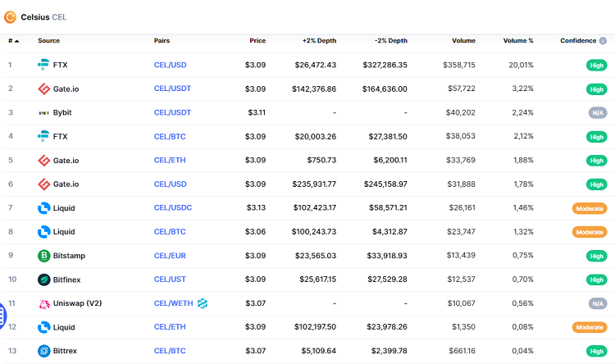Open the CEL/EUR pair link
This screenshot has width=615, height=364.
click(x=170, y=256)
